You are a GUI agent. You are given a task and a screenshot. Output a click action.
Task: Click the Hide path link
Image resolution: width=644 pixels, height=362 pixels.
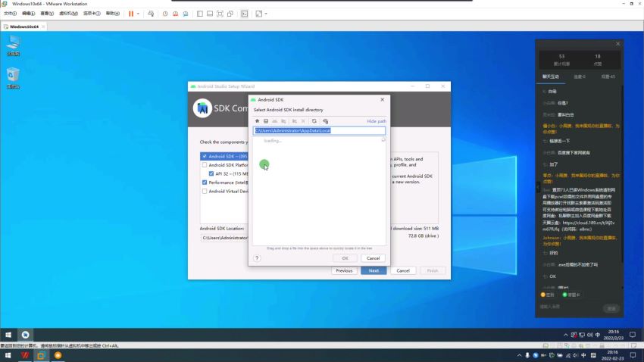coord(377,121)
